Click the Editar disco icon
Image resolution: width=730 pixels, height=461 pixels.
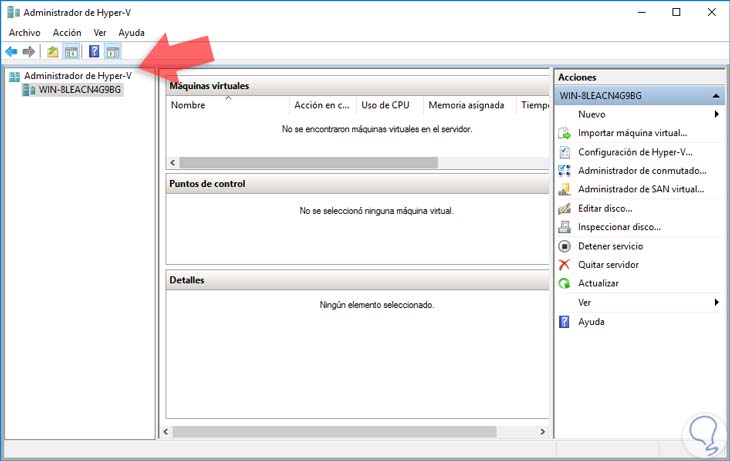pos(564,209)
